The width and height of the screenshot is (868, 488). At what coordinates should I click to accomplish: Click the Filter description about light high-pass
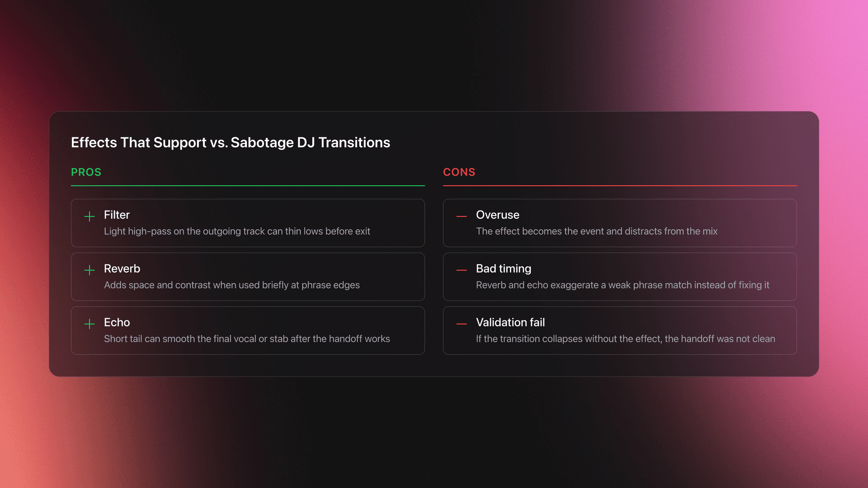point(237,231)
